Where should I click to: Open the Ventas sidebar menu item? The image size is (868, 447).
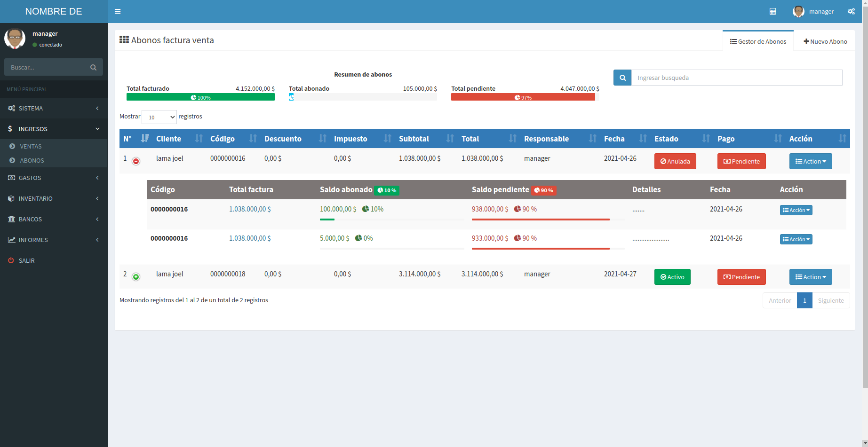[x=31, y=147]
